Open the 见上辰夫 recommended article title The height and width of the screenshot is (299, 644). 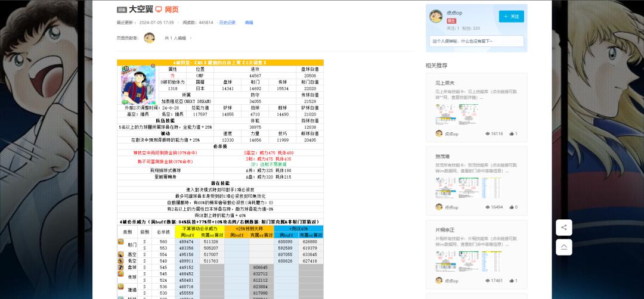[x=445, y=83]
